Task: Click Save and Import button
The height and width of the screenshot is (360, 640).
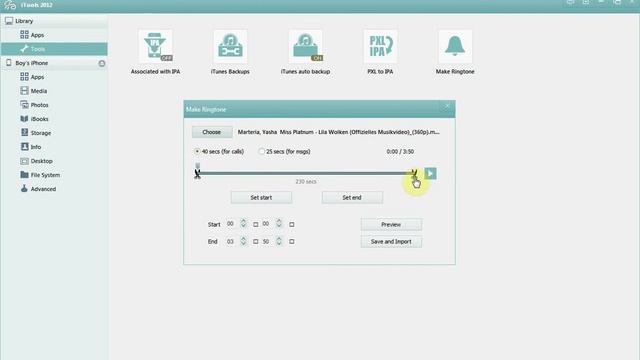Action: coord(391,242)
